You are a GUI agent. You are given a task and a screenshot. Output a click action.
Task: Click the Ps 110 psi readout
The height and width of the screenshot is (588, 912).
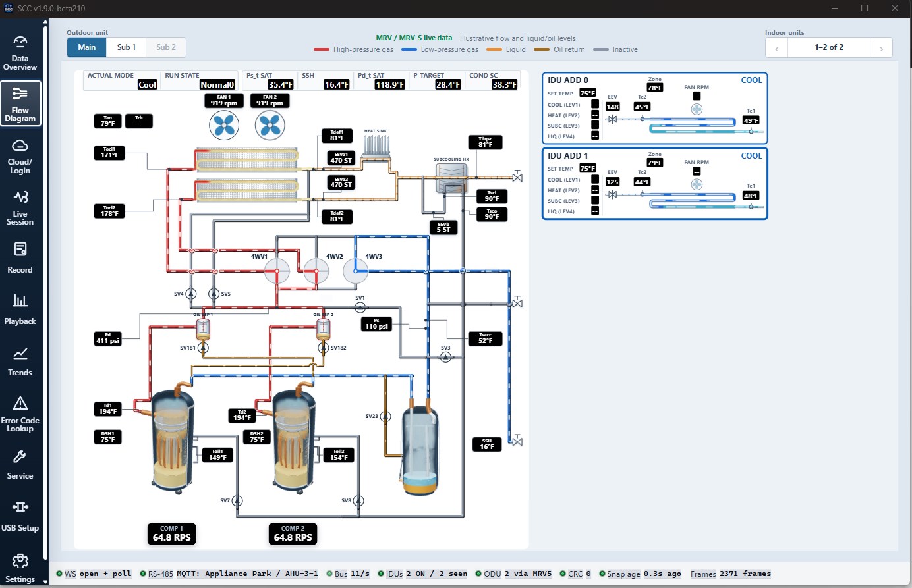coord(377,324)
